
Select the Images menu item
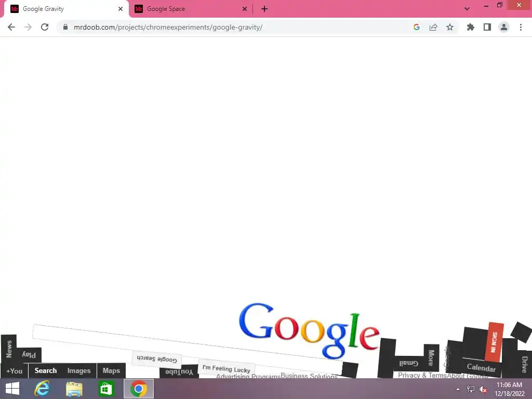point(79,370)
